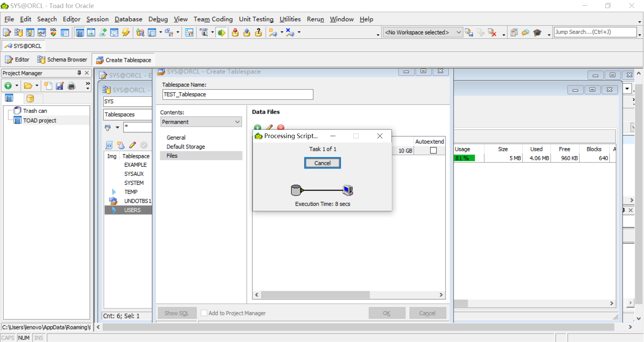
Task: Open the File menu
Action: [9, 19]
